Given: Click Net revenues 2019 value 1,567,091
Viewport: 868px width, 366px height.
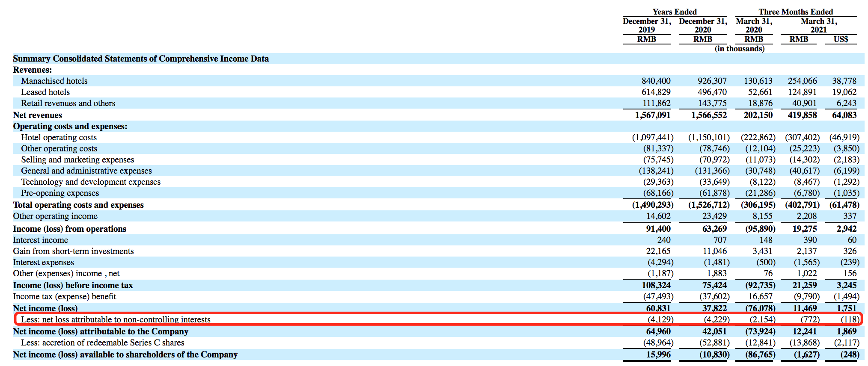Looking at the screenshot, I should click(653, 115).
